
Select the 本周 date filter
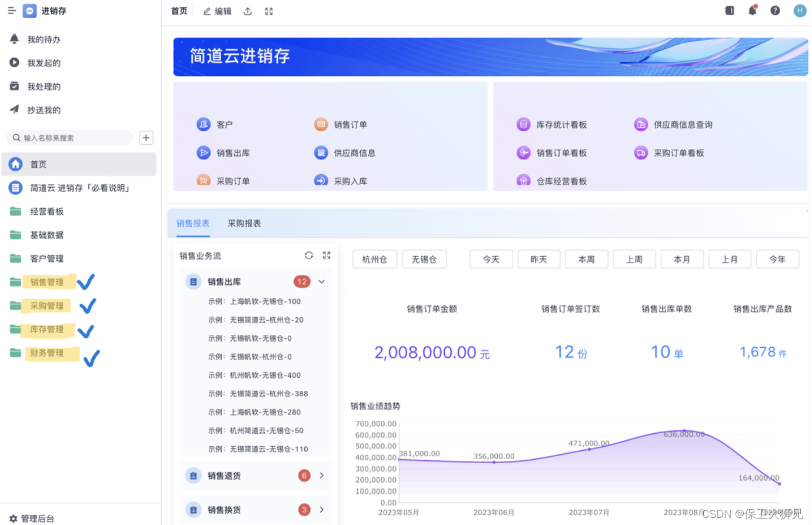point(587,259)
